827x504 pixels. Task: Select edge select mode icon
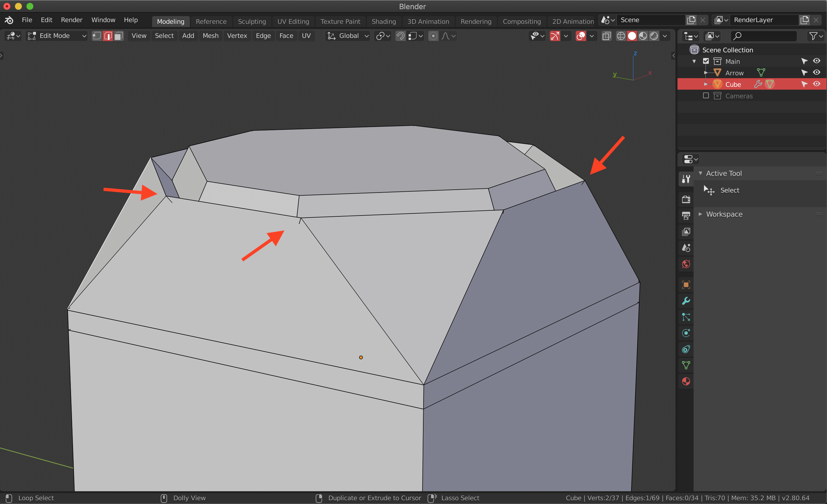pos(108,36)
